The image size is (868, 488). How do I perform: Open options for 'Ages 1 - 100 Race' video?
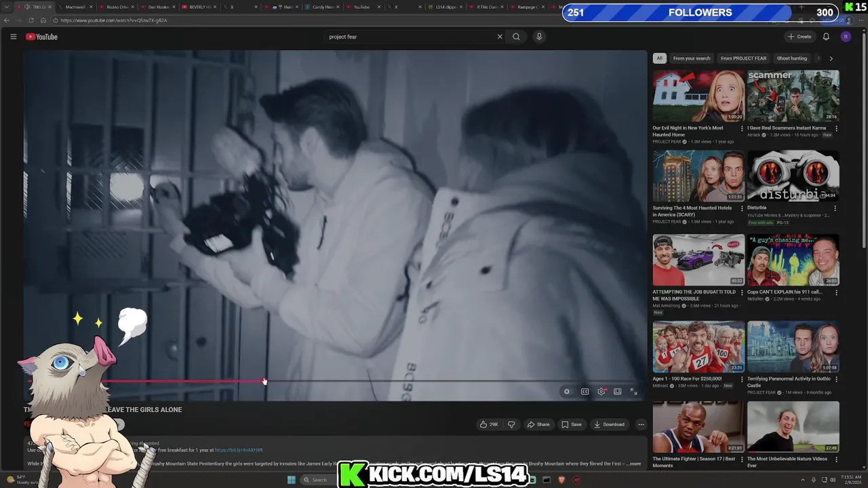(x=742, y=379)
